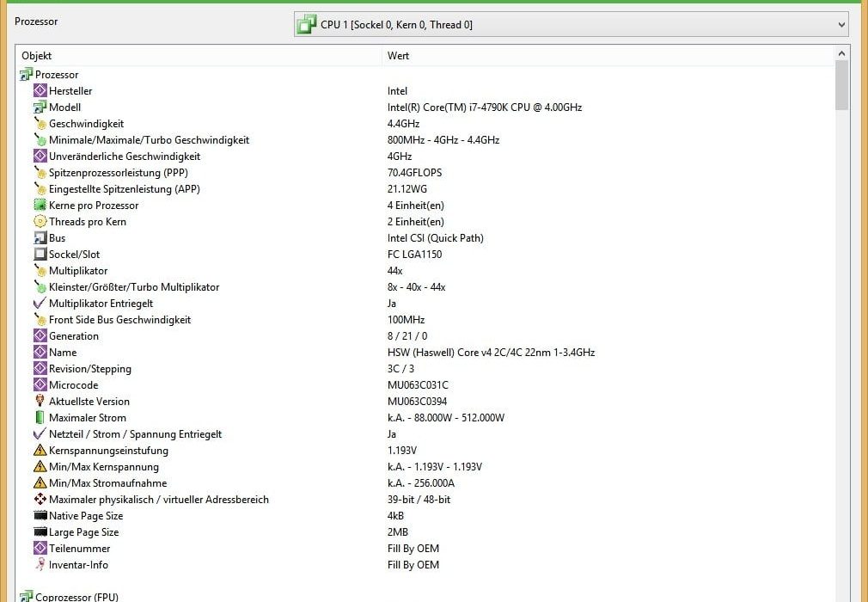The image size is (868, 602).
Task: Click the Kerne pro Prozessor chip icon
Action: click(40, 205)
